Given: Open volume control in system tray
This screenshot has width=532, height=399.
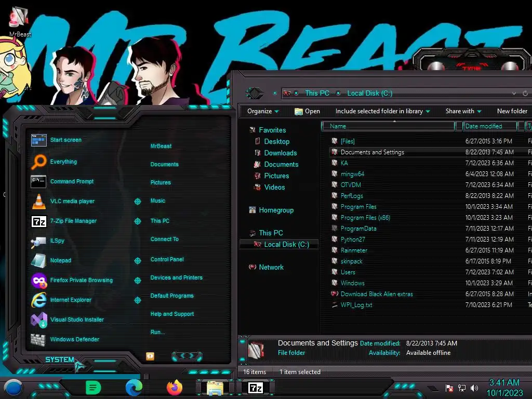Looking at the screenshot, I should [x=474, y=388].
